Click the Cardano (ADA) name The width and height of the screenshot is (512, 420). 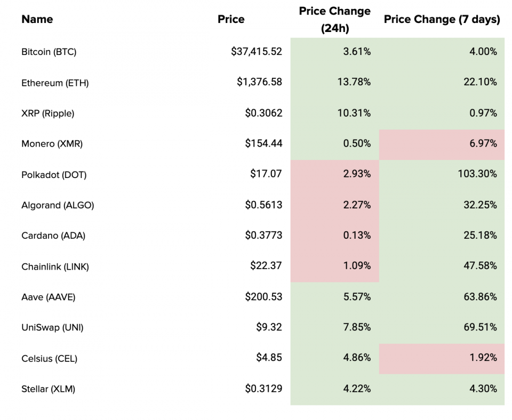point(53,236)
